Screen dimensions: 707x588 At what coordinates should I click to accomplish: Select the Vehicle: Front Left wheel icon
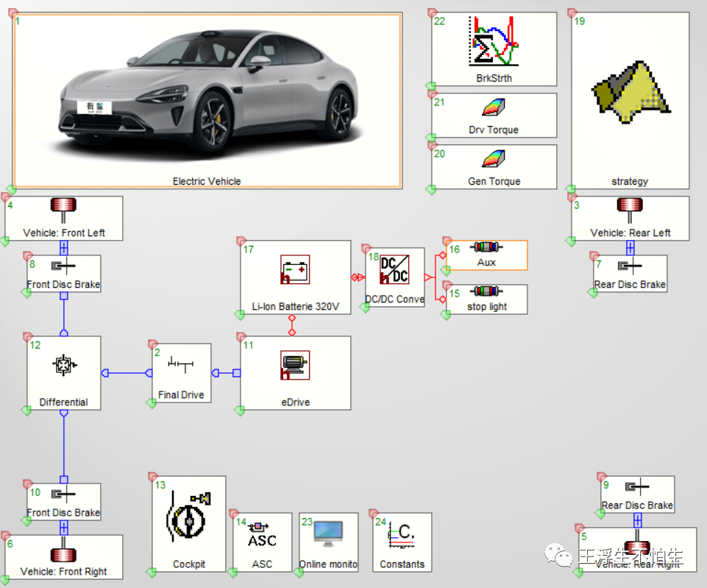click(63, 210)
